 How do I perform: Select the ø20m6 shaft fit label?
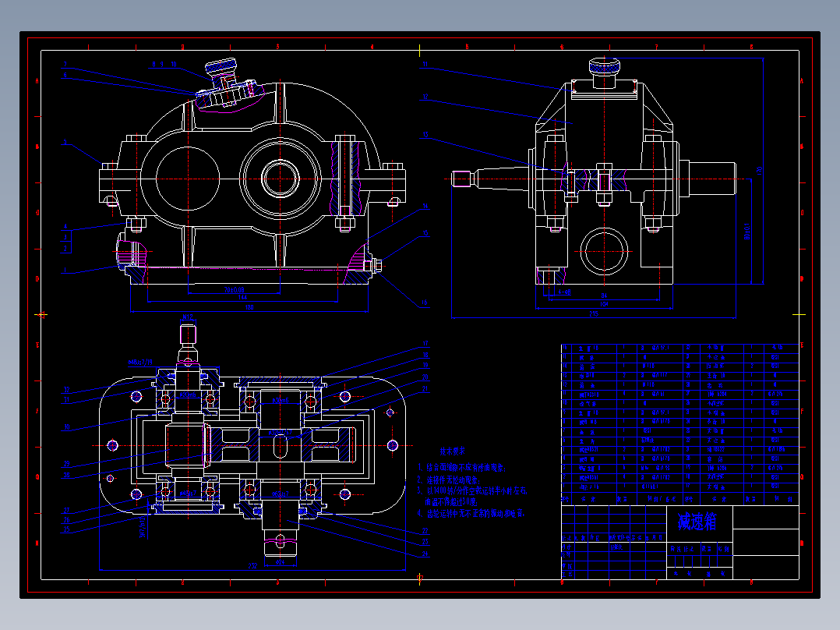click(x=188, y=395)
